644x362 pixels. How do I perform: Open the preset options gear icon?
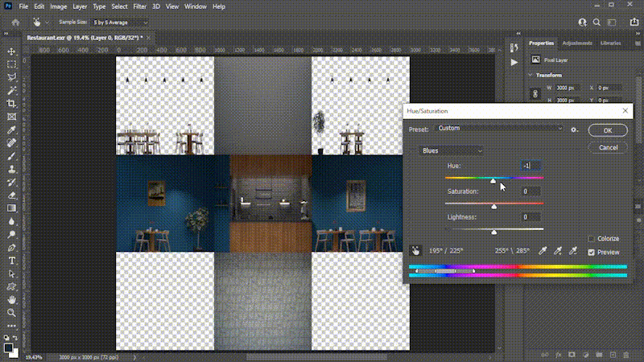point(574,129)
